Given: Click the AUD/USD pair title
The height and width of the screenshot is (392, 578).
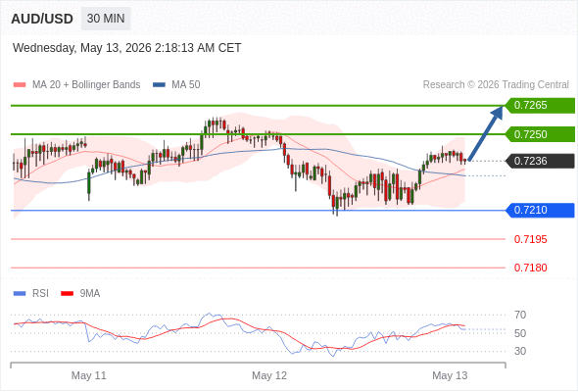Looking at the screenshot, I should (42, 19).
